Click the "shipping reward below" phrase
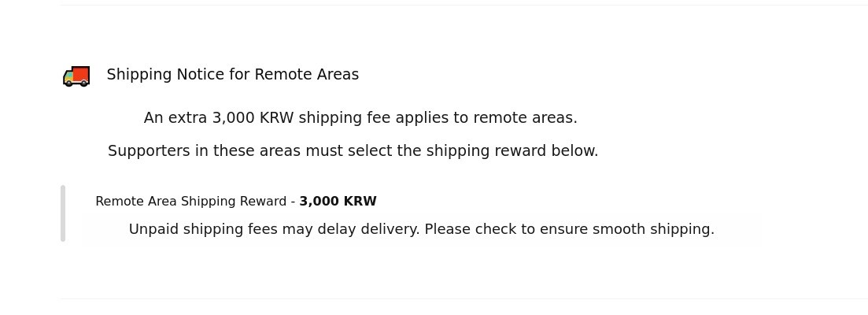This screenshot has width=868, height=315. click(x=512, y=151)
